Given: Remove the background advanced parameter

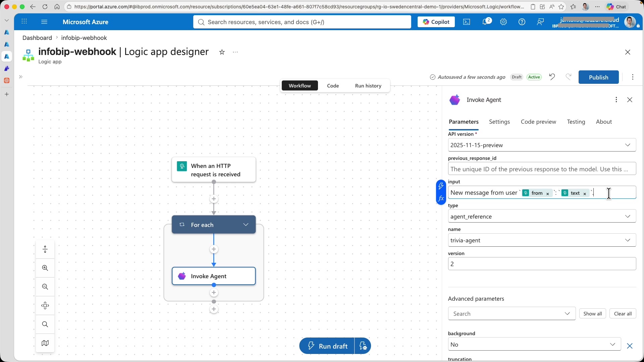Looking at the screenshot, I should pyautogui.click(x=630, y=346).
